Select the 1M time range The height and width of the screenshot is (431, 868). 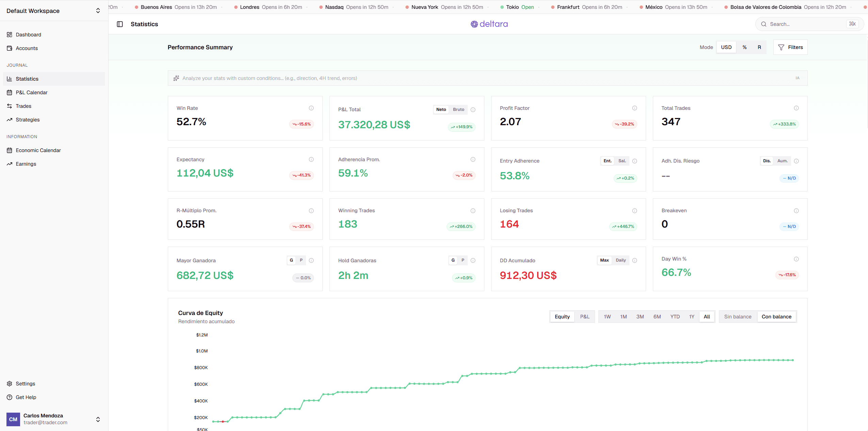pyautogui.click(x=623, y=317)
